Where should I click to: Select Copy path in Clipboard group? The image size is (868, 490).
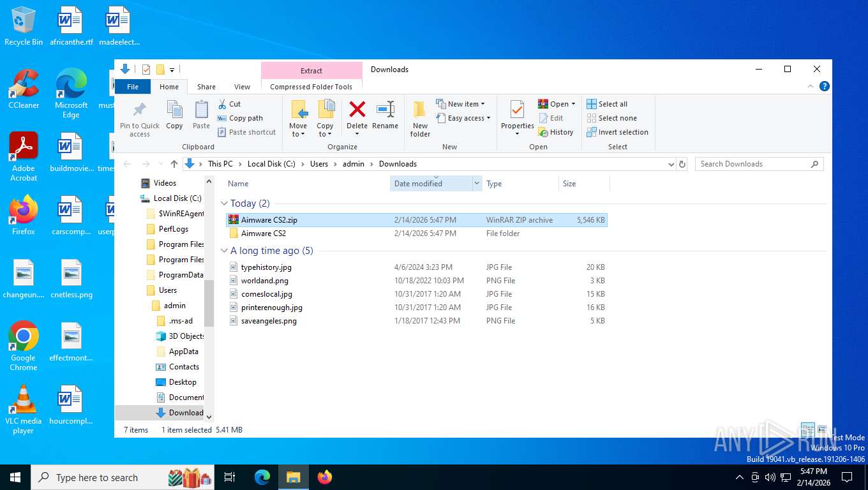(x=240, y=118)
